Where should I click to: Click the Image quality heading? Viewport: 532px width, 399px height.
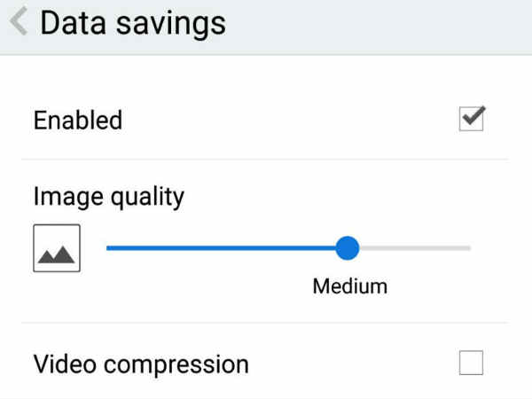109,198
